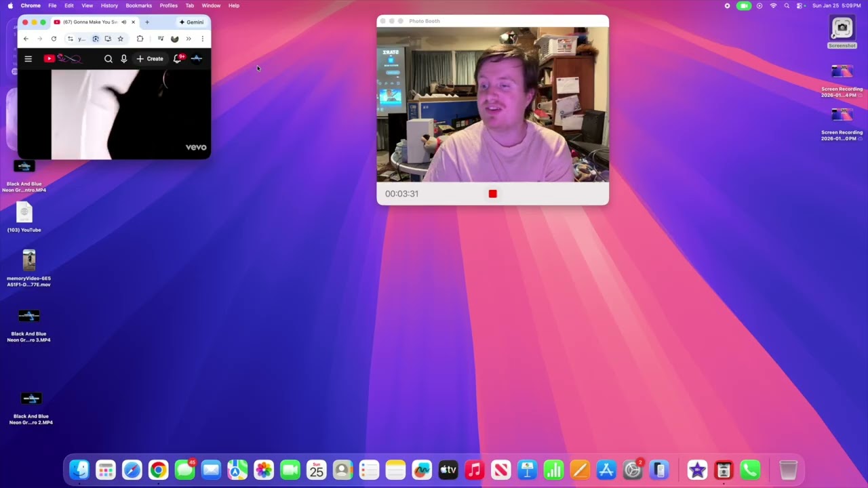
Task: Reload the YouTube page
Action: 54,39
